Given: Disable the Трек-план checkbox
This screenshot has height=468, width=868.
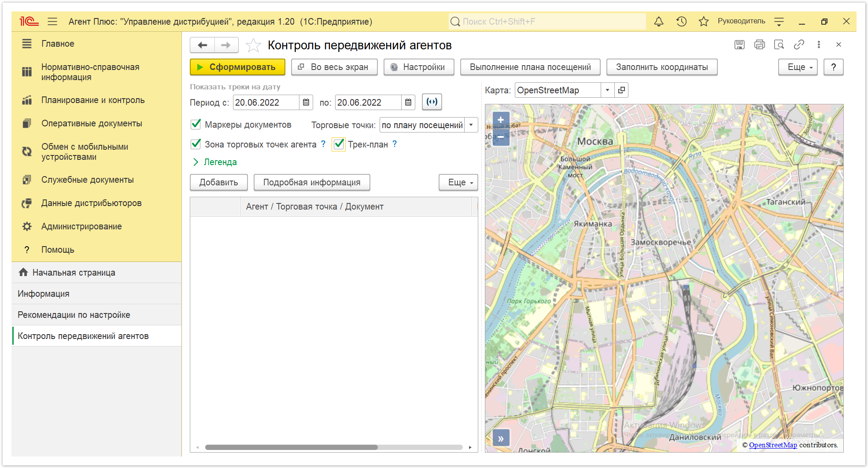Looking at the screenshot, I should [339, 144].
